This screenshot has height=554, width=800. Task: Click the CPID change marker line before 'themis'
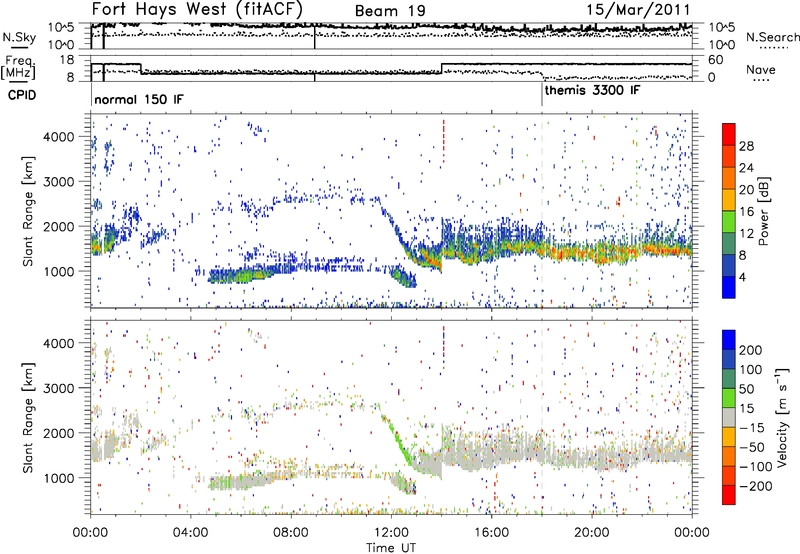pos(542,95)
